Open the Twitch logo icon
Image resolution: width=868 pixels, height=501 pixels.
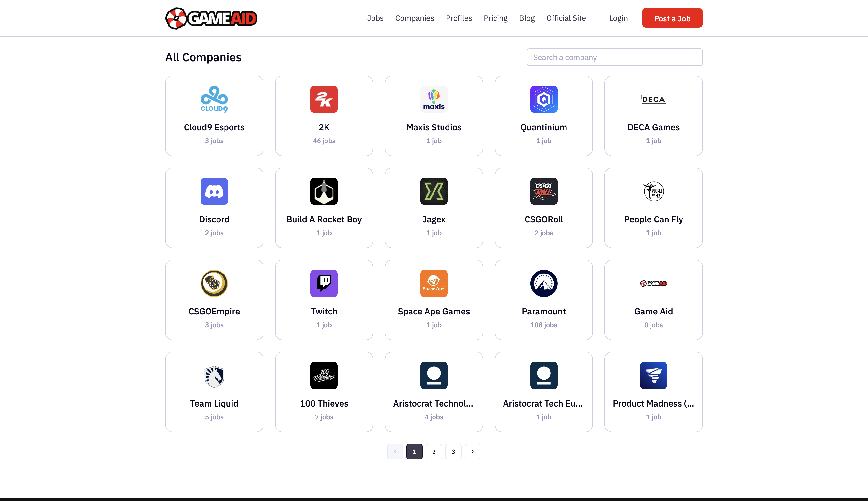324,283
